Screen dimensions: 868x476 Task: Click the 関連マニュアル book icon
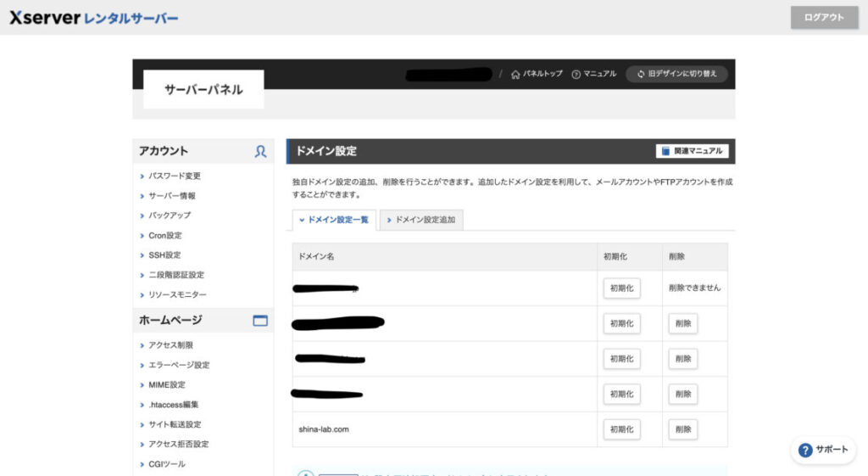pos(665,151)
